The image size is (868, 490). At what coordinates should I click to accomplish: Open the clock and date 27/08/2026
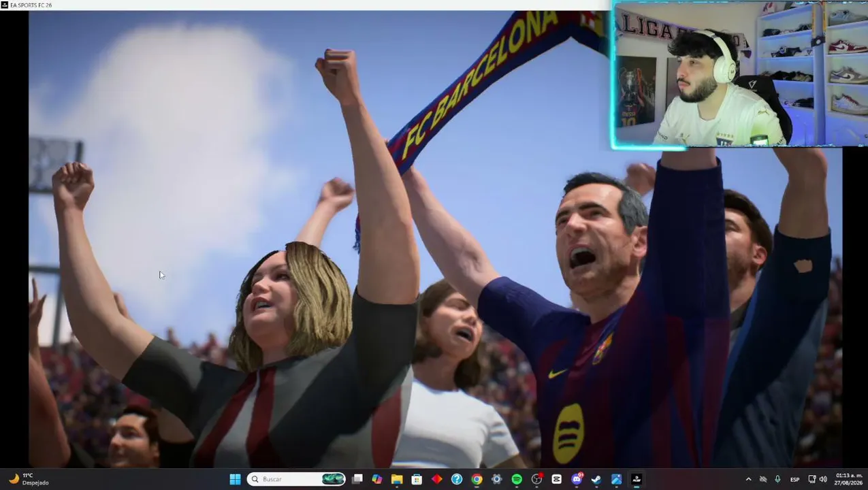pos(849,479)
